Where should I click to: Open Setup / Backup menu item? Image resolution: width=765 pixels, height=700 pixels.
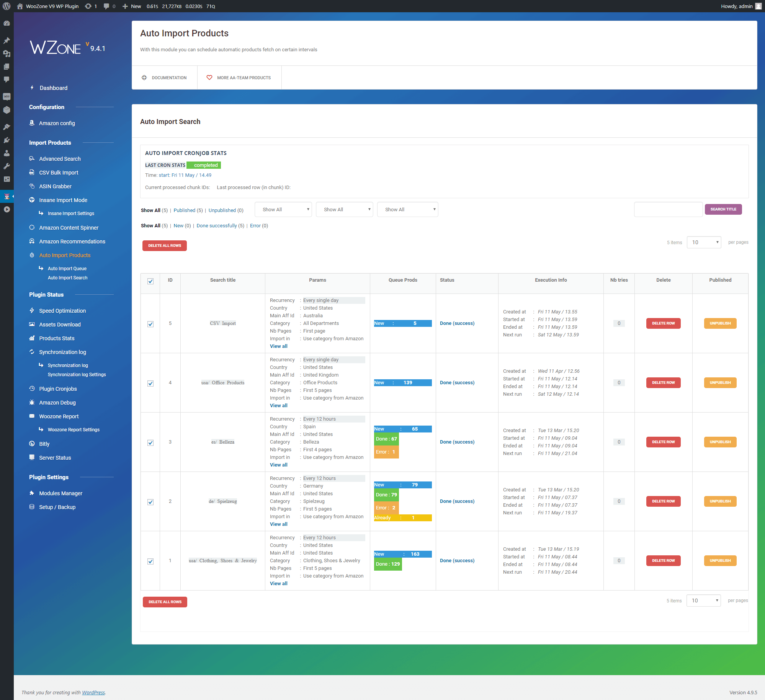tap(57, 507)
